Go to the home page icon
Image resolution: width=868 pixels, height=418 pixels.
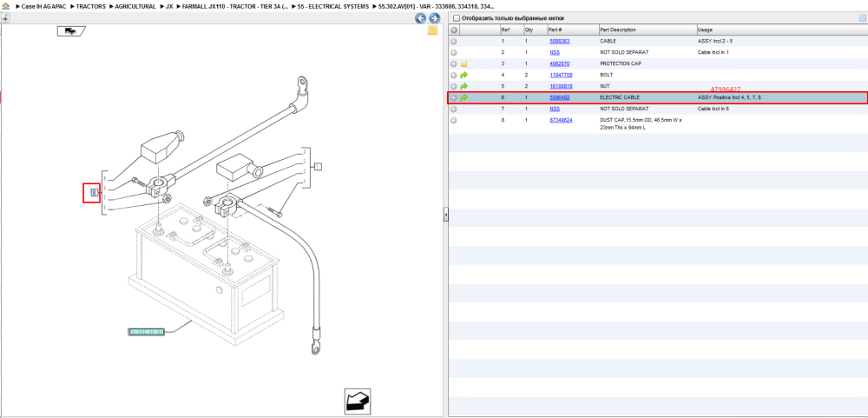pos(6,6)
